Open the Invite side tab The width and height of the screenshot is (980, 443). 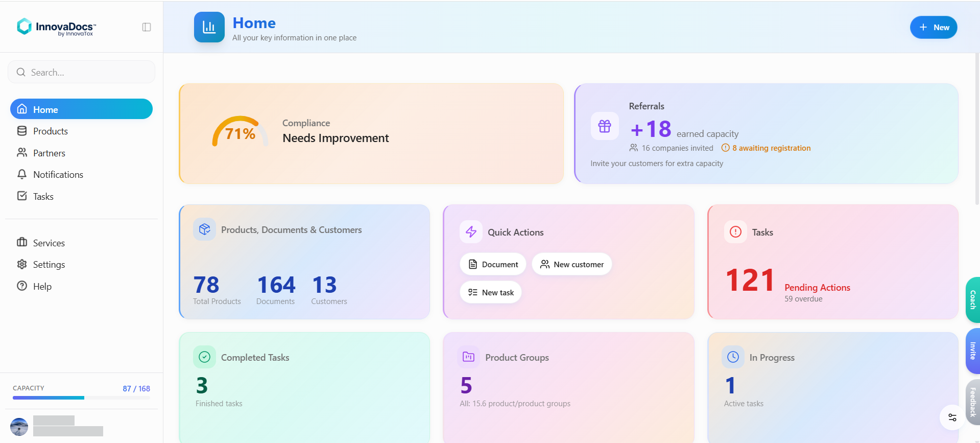(973, 351)
